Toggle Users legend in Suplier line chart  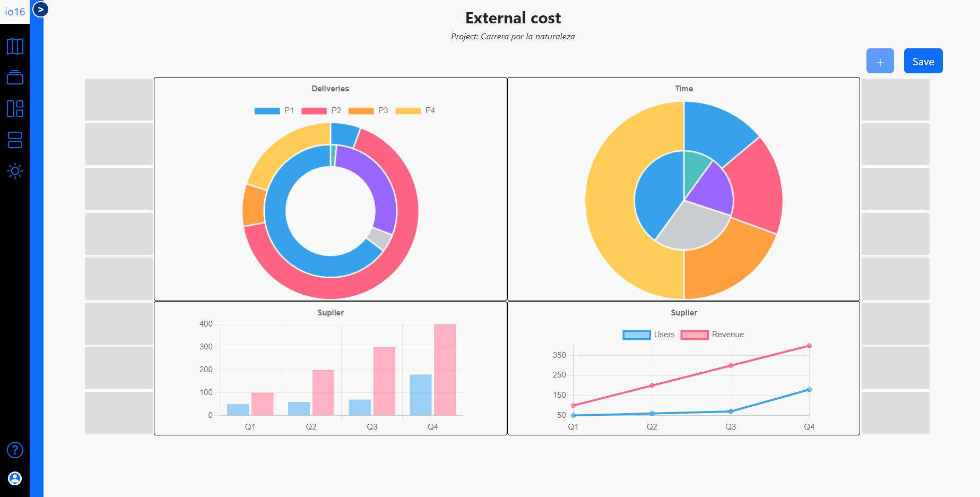(649, 335)
